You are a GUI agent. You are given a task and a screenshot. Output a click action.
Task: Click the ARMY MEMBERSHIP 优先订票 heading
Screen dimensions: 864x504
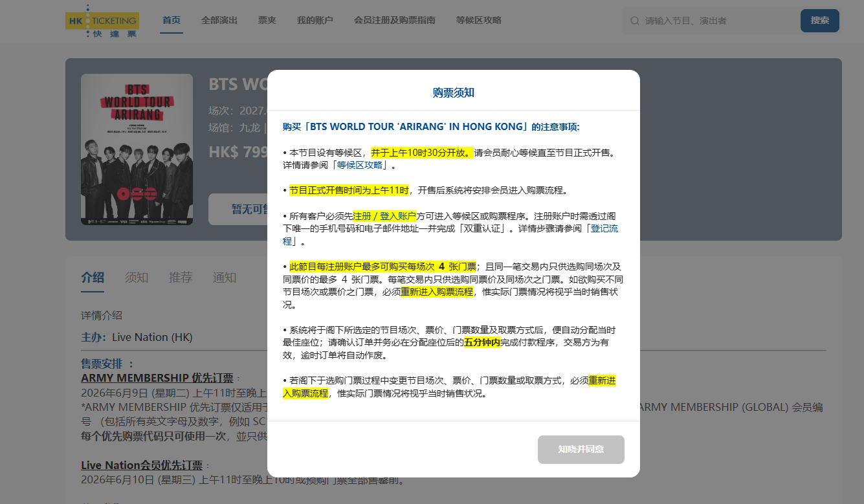(157, 377)
